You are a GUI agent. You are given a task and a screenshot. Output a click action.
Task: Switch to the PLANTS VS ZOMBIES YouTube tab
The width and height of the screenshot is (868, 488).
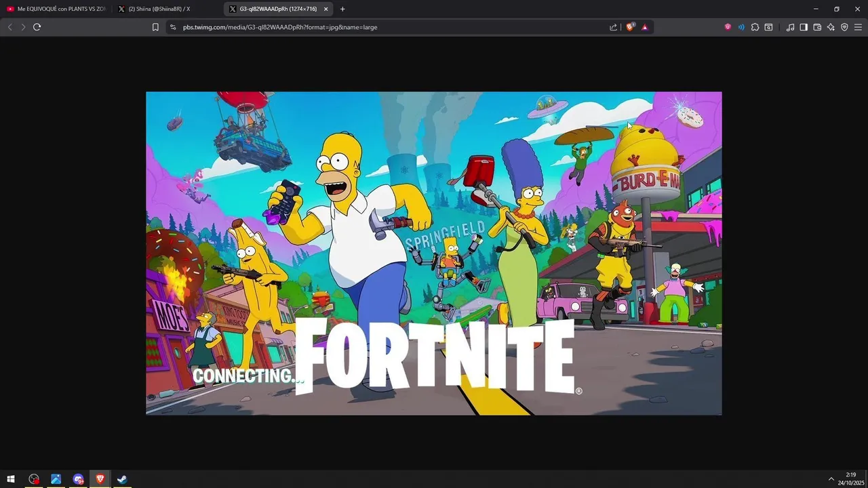point(57,9)
